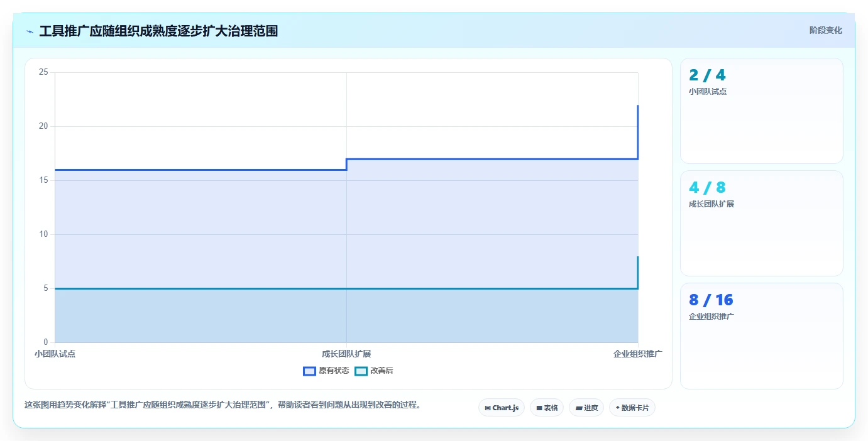Click the 表格 tag pill
868x441 pixels.
547,408
